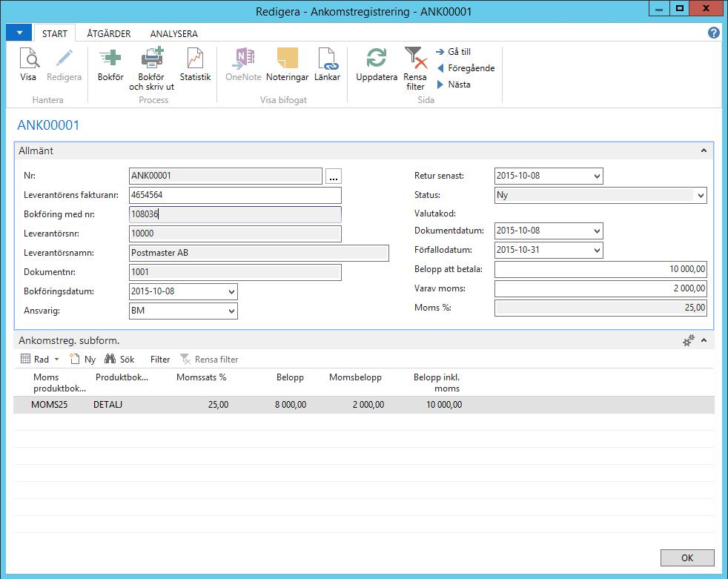Maximize the Ankomstregistrering window
728x579 pixels.
(680, 8)
